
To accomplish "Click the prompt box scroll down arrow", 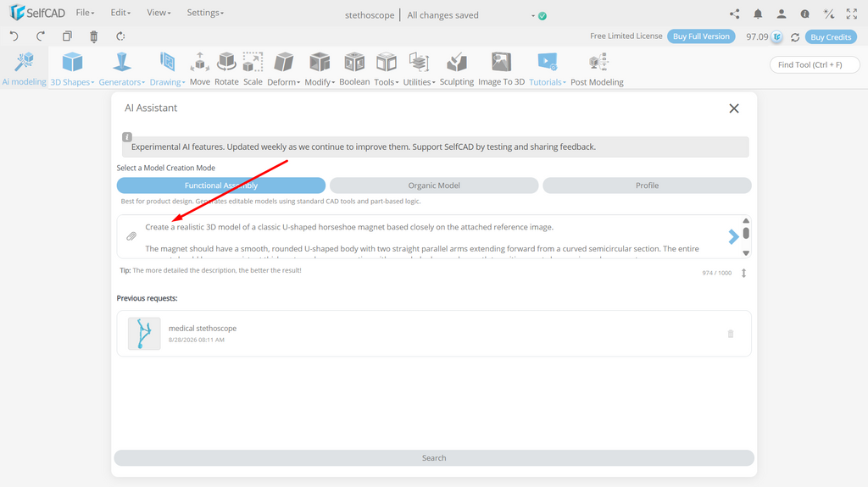I will (746, 253).
